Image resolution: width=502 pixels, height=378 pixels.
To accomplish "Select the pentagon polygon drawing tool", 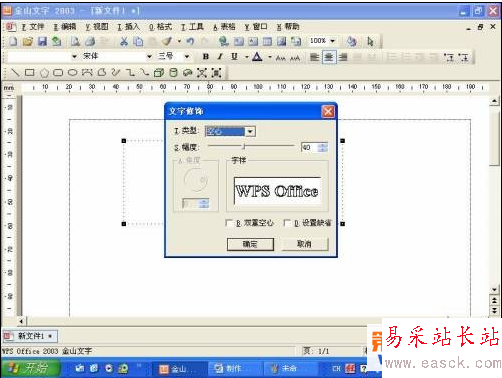I will click(44, 73).
